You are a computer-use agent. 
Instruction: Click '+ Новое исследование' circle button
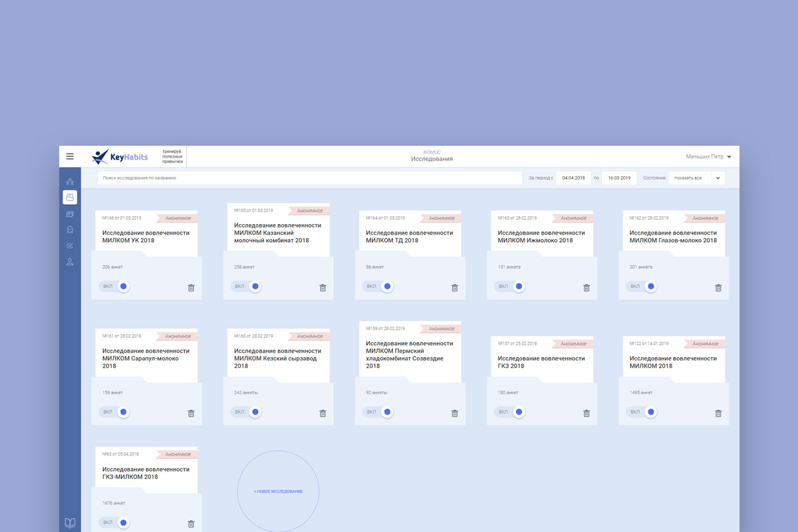[x=278, y=491]
